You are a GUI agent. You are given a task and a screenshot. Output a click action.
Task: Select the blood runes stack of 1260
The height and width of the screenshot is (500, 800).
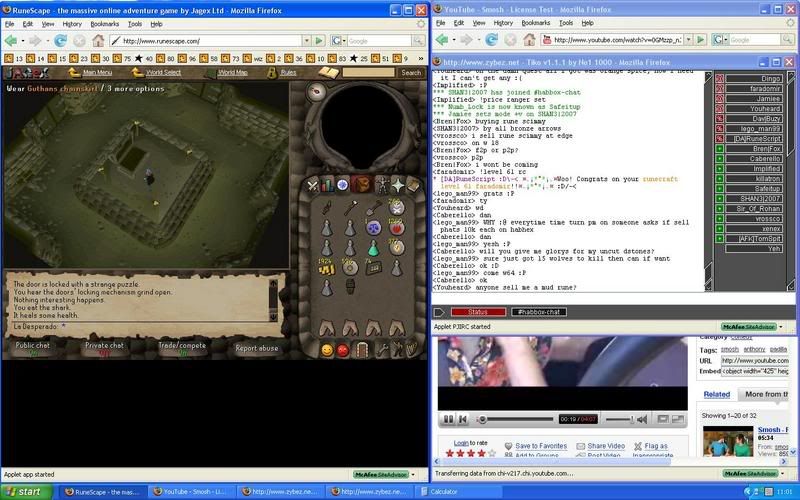coord(396,227)
